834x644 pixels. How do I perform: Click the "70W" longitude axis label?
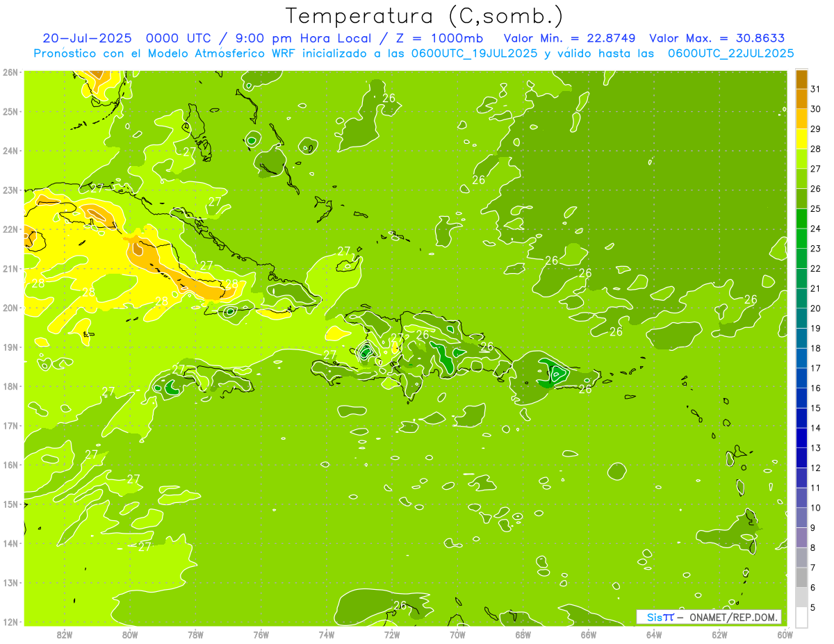pyautogui.click(x=457, y=634)
